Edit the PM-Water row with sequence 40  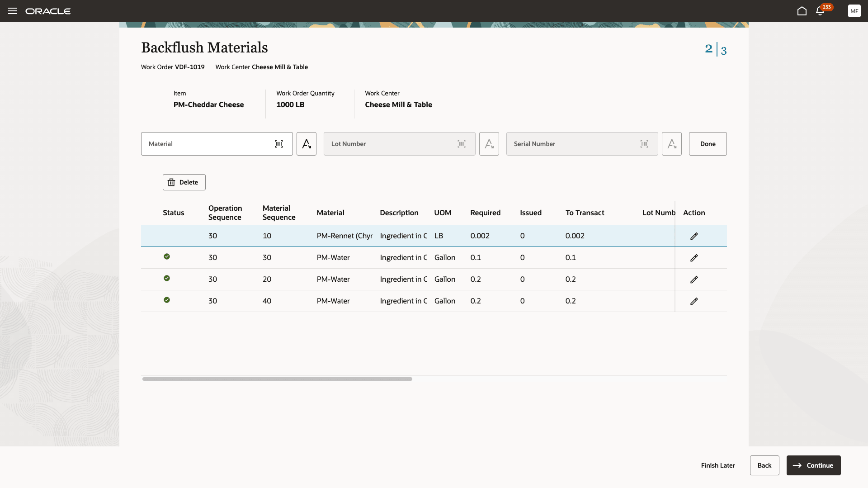[694, 301]
